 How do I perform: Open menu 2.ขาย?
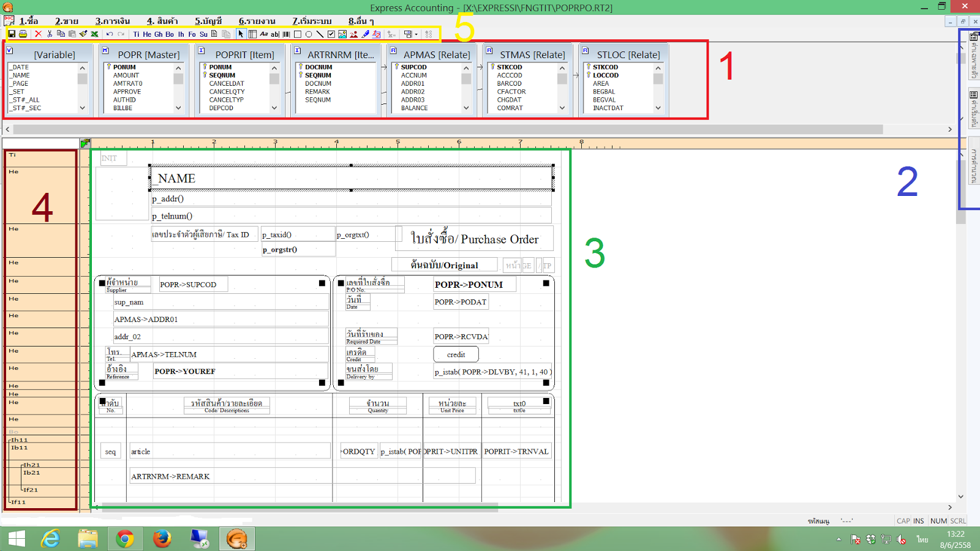click(x=66, y=21)
